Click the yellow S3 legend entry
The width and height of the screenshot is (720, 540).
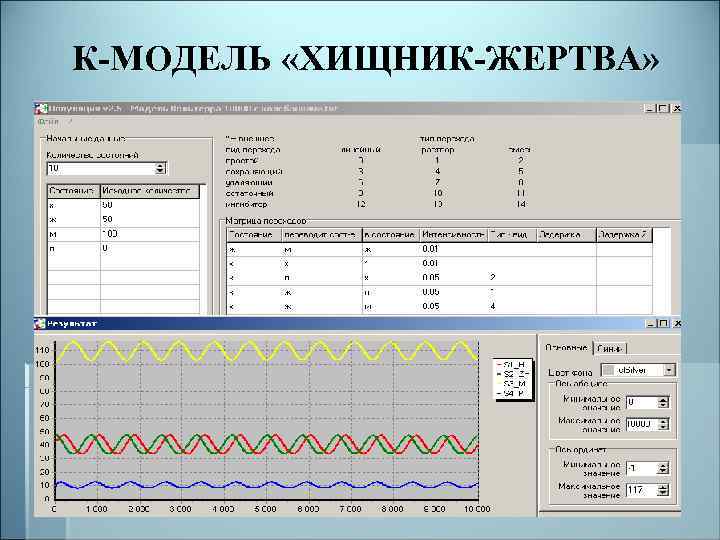click(x=512, y=384)
